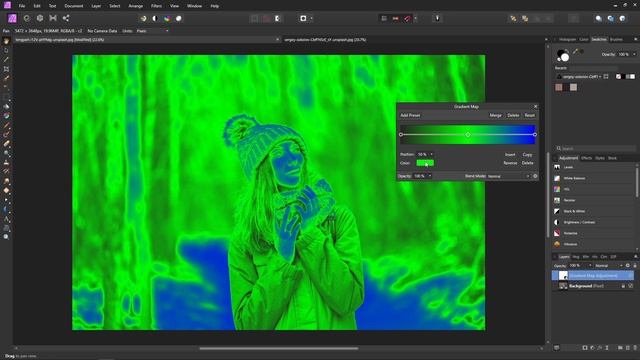Switch to the Photo Persona
The height and width of the screenshot is (360, 640).
(x=12, y=18)
